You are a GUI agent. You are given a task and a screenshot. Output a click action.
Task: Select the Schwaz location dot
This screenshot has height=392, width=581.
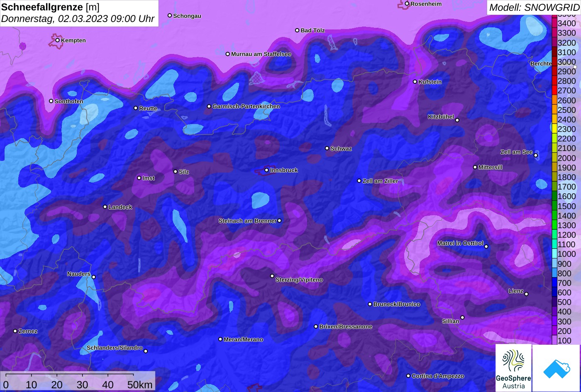coord(327,148)
